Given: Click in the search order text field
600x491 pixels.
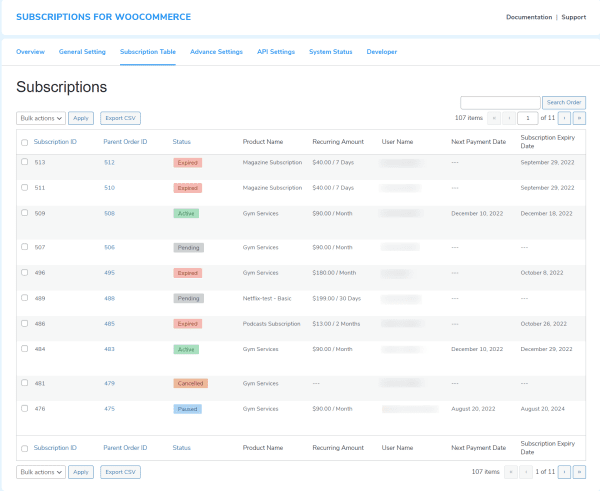Looking at the screenshot, I should click(499, 102).
